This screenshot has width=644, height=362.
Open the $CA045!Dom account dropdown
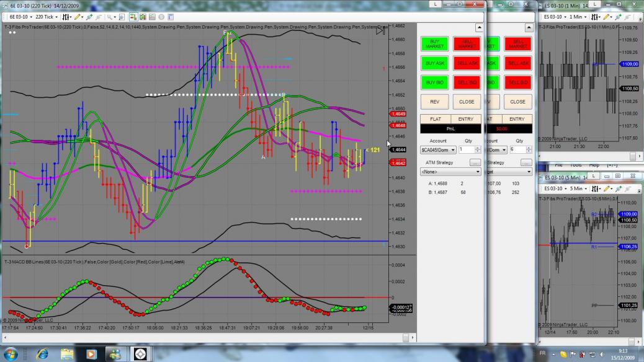pyautogui.click(x=438, y=150)
